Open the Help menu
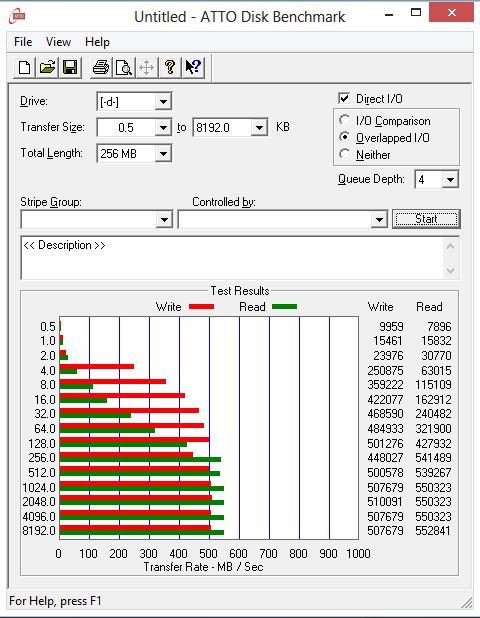The height and width of the screenshot is (618, 480). (x=97, y=42)
